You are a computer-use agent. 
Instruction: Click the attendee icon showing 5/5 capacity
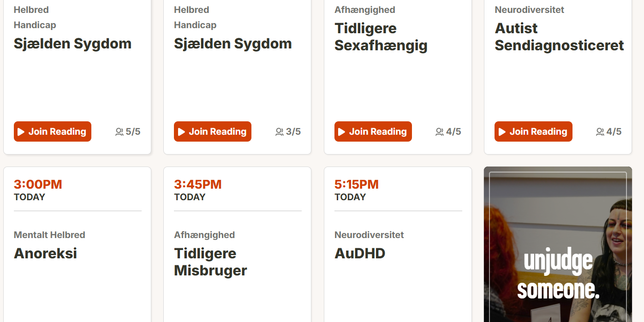(x=119, y=131)
